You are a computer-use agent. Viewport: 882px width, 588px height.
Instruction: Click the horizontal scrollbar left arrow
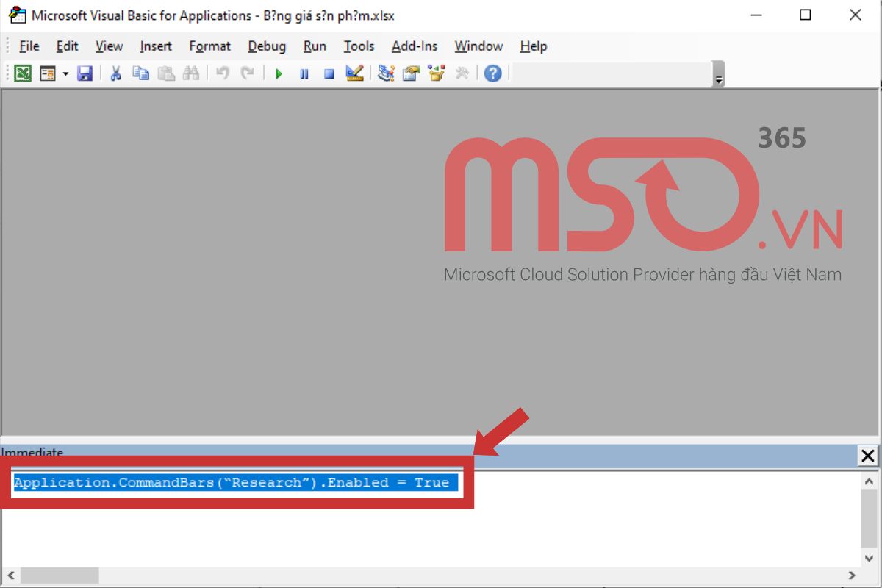point(10,576)
